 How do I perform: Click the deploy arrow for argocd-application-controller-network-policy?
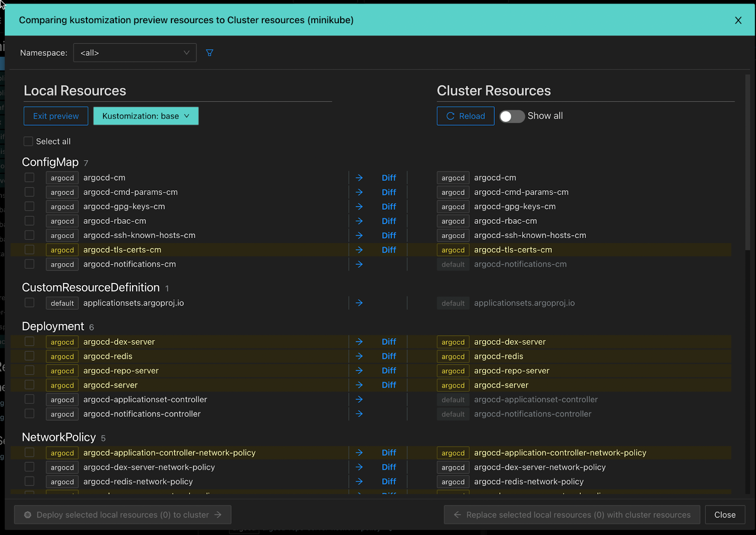point(359,453)
